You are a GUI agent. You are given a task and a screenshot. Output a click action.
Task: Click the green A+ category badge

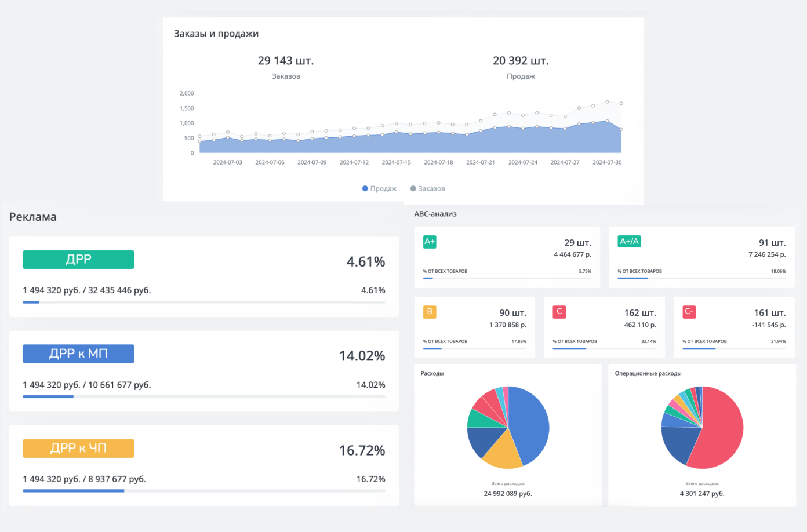pos(430,242)
